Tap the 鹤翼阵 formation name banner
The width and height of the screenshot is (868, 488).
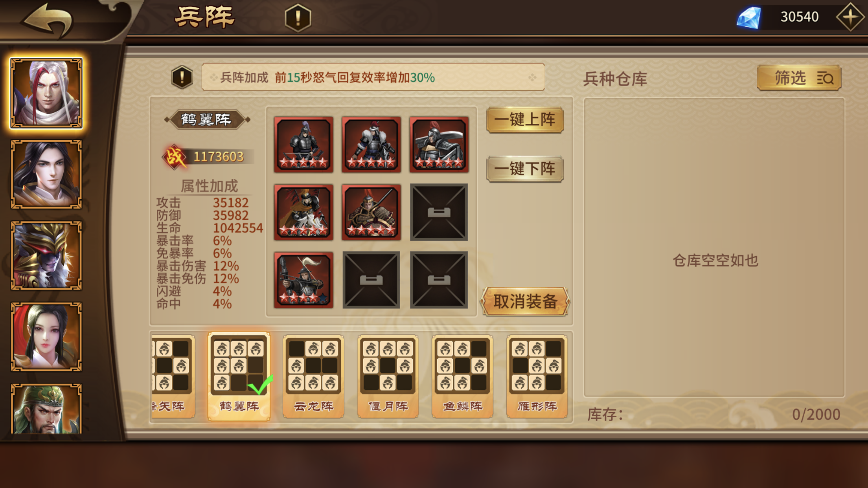click(x=206, y=119)
